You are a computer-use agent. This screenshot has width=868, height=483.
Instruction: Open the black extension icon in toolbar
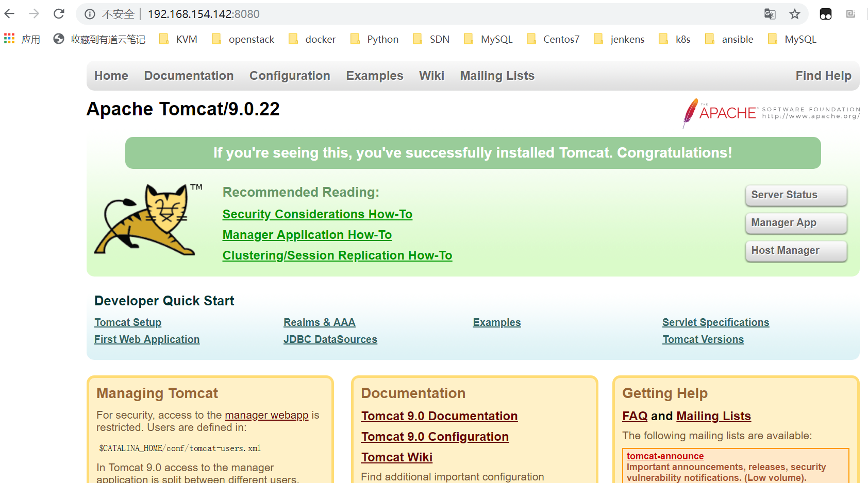click(x=826, y=14)
